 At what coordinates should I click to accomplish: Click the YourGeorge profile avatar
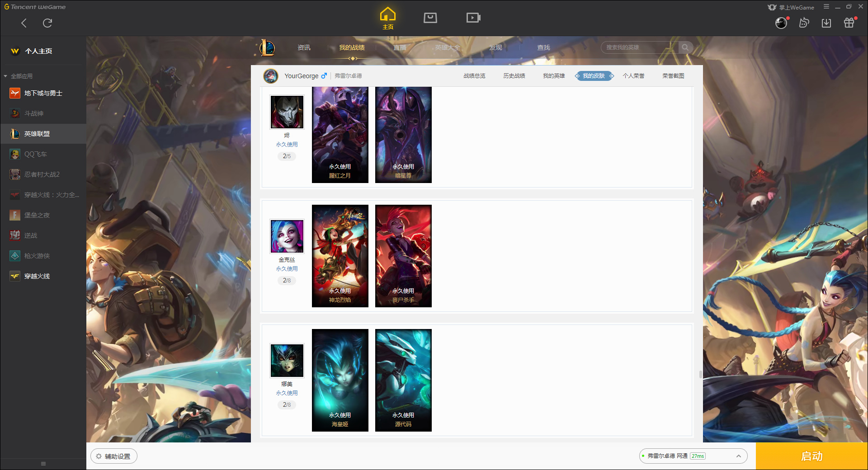pyautogui.click(x=271, y=76)
